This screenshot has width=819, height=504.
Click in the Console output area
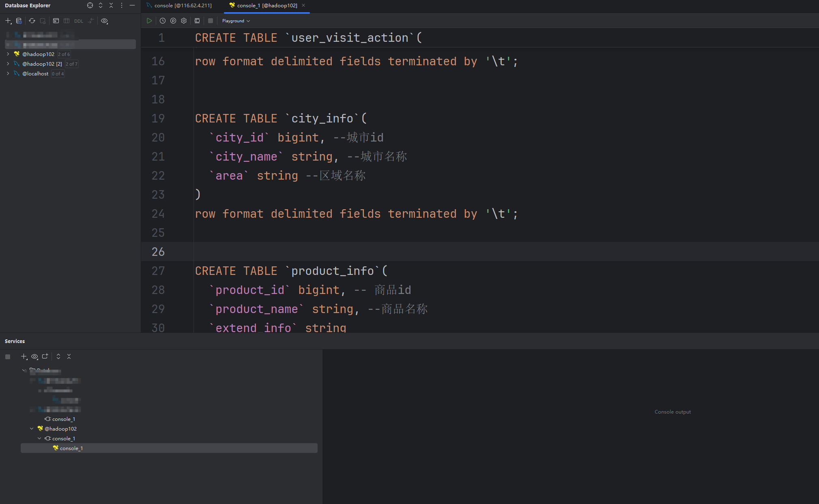(672, 412)
